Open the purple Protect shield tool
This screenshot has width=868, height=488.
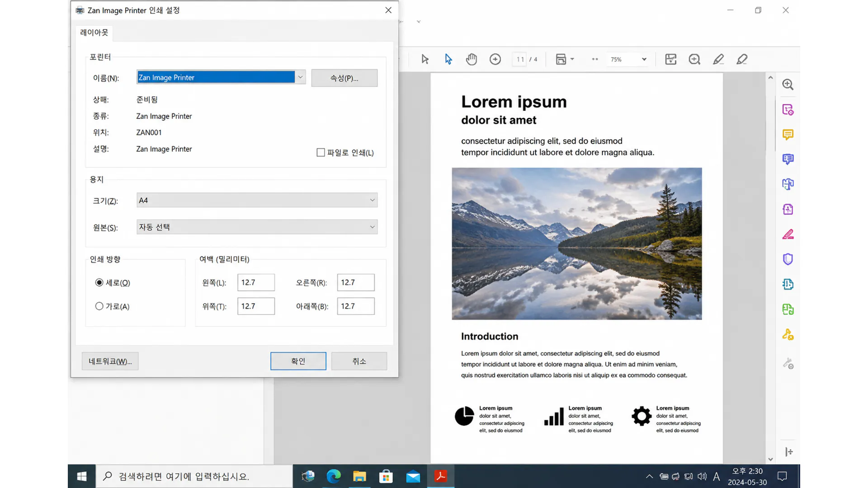pyautogui.click(x=788, y=259)
